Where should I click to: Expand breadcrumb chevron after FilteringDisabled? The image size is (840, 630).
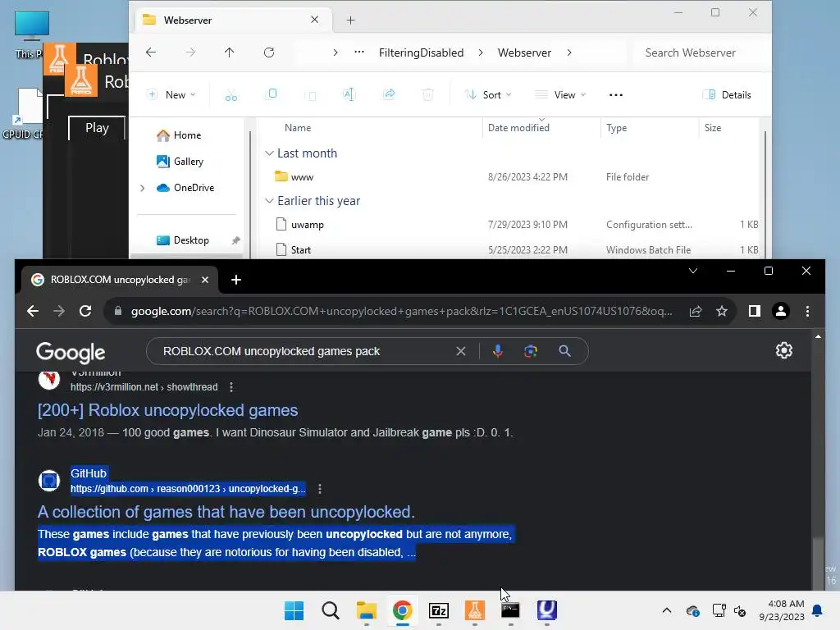click(481, 52)
